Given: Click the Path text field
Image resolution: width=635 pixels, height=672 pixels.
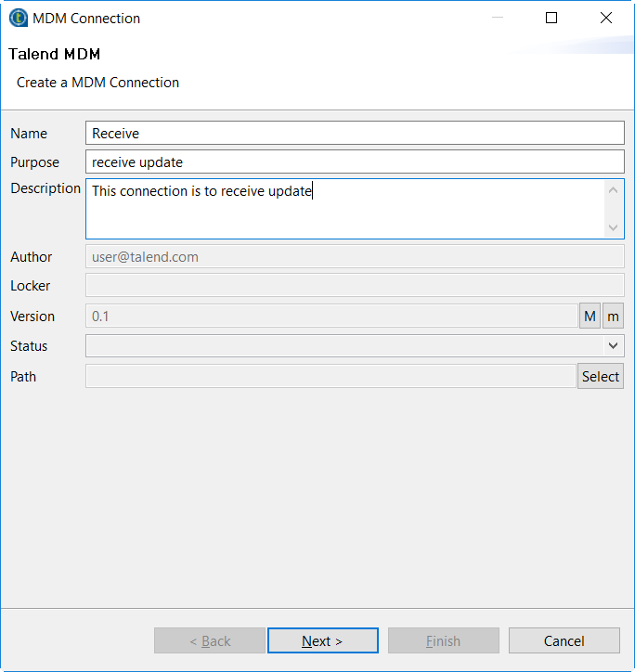Looking at the screenshot, I should coord(330,376).
